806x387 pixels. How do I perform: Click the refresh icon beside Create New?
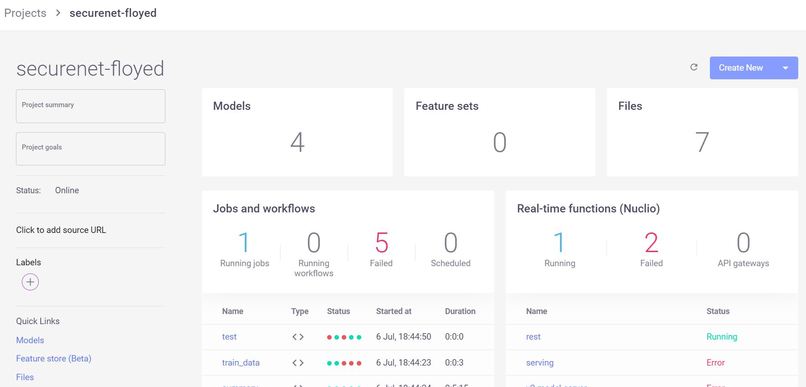coord(694,67)
